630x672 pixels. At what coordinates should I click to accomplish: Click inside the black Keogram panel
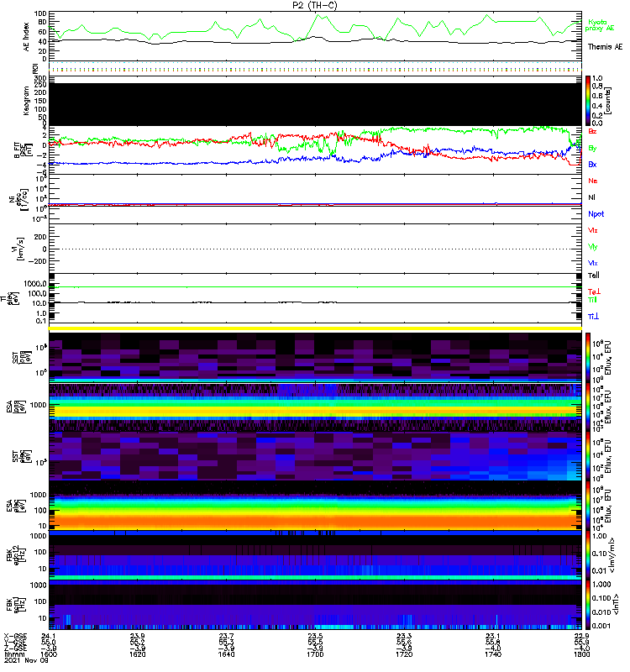tap(315, 104)
